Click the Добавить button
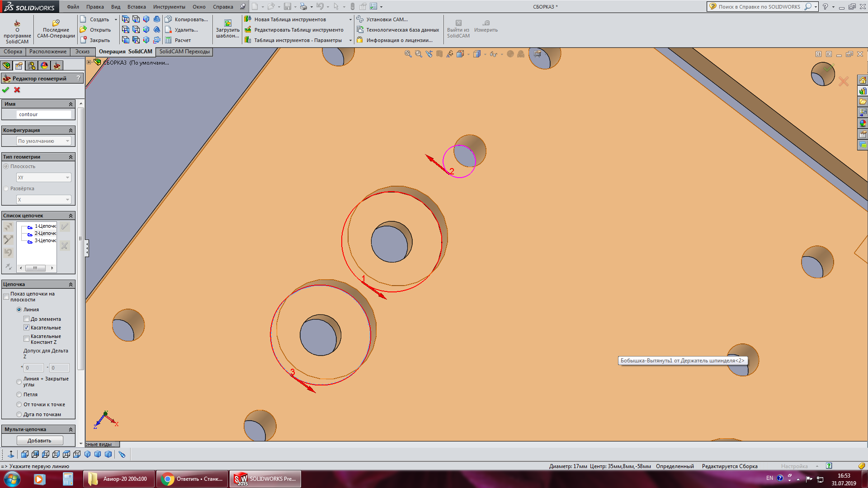The width and height of the screenshot is (868, 488). 39,441
